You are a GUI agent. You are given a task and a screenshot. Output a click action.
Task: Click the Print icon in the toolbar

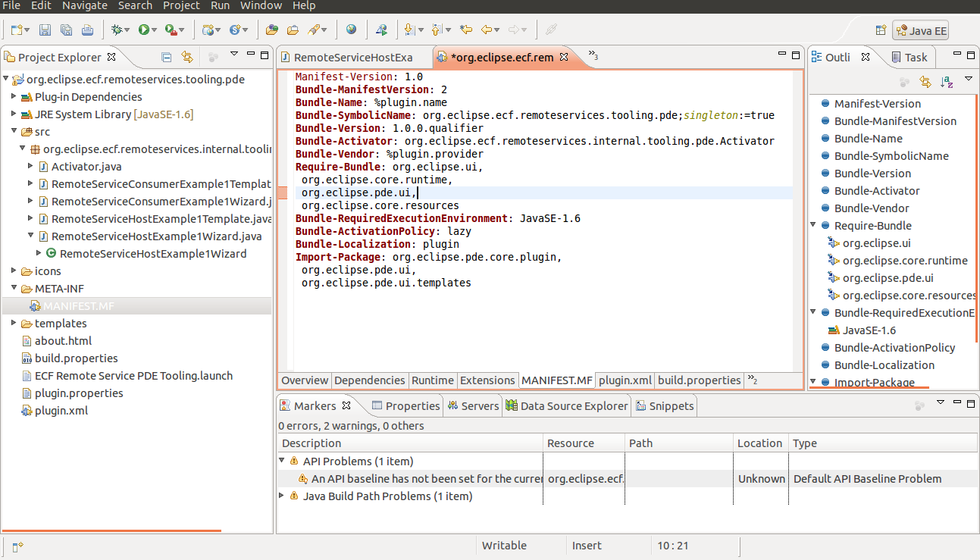pos(87,30)
